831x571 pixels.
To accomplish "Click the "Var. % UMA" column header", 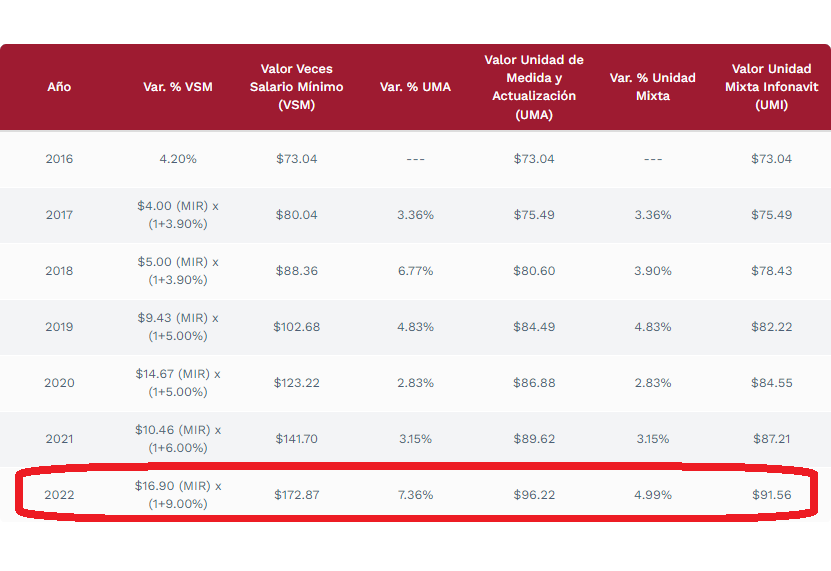I will tap(415, 87).
